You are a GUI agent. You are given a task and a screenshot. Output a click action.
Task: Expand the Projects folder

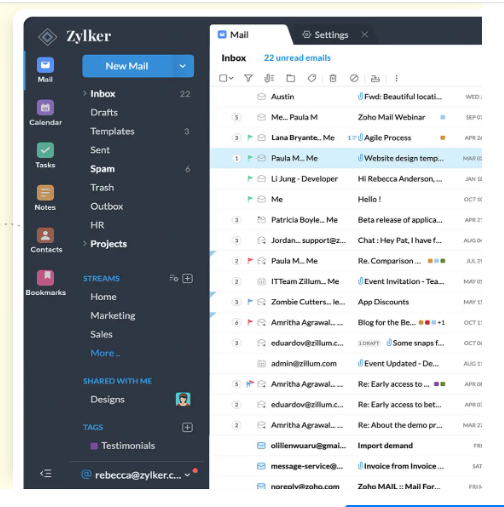coord(85,244)
